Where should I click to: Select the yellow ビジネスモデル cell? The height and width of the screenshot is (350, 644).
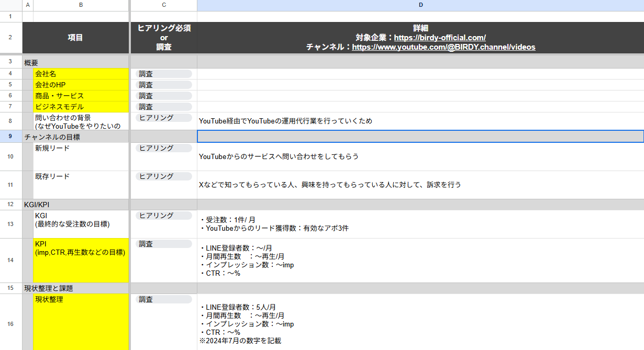81,107
